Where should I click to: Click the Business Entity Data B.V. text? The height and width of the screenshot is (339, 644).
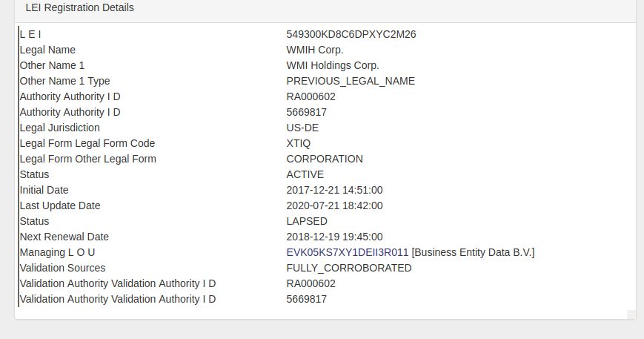tap(473, 252)
